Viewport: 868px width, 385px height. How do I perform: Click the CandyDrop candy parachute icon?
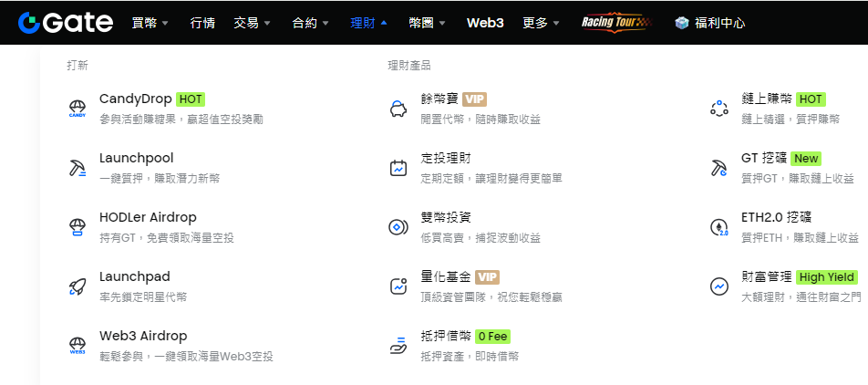click(x=77, y=109)
